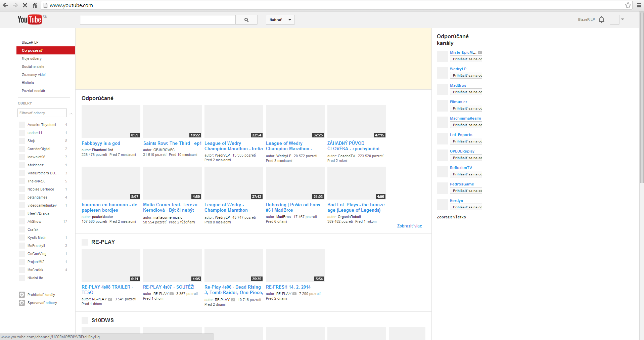Open the 47:15 ZÁHADNÝ PŮVOD ČLOVĚKA thumbnail

[x=357, y=122]
